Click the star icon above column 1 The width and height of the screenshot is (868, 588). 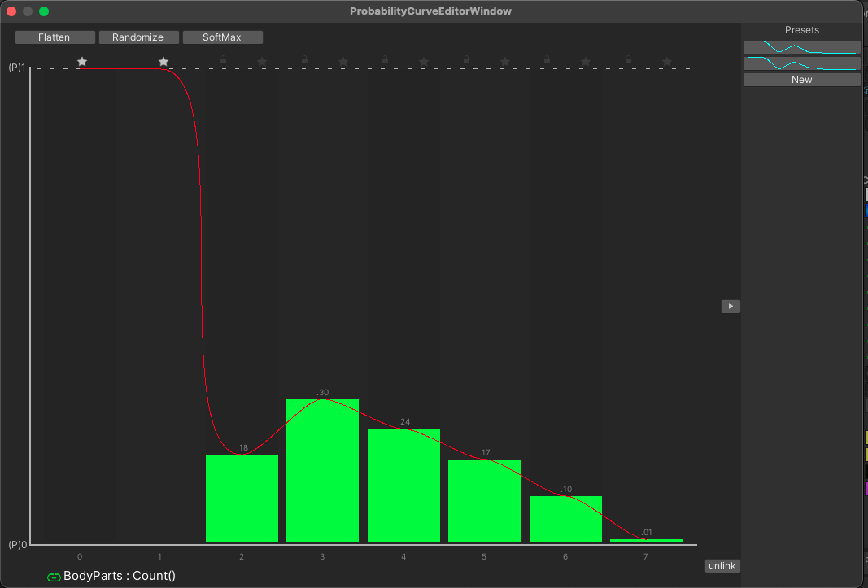pos(164,62)
